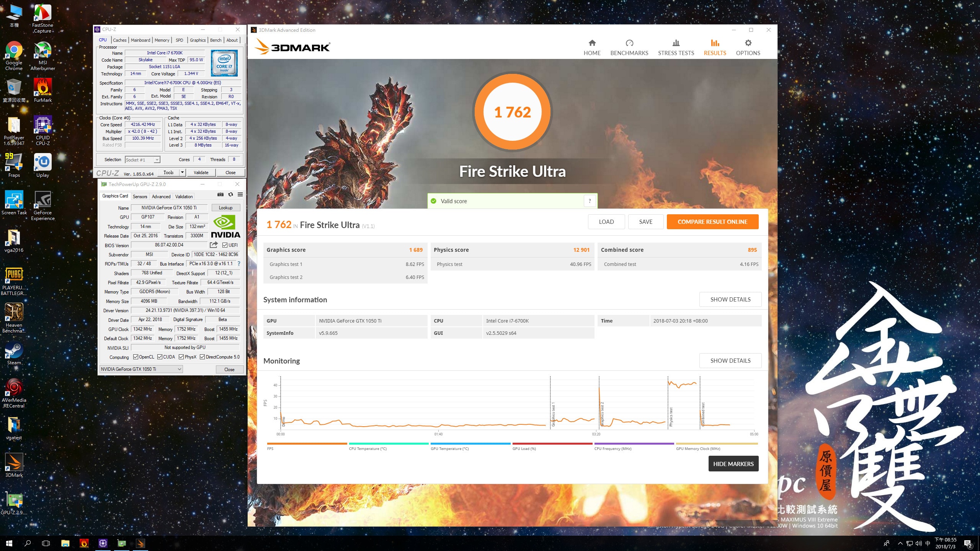Click the GPU-Z BIOS export share icon
The image size is (980, 551).
pos(214,245)
